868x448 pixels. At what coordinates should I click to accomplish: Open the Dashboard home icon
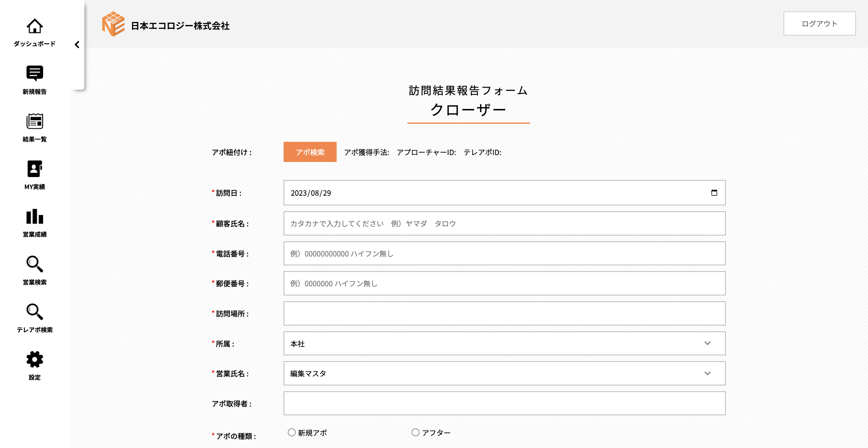34,26
